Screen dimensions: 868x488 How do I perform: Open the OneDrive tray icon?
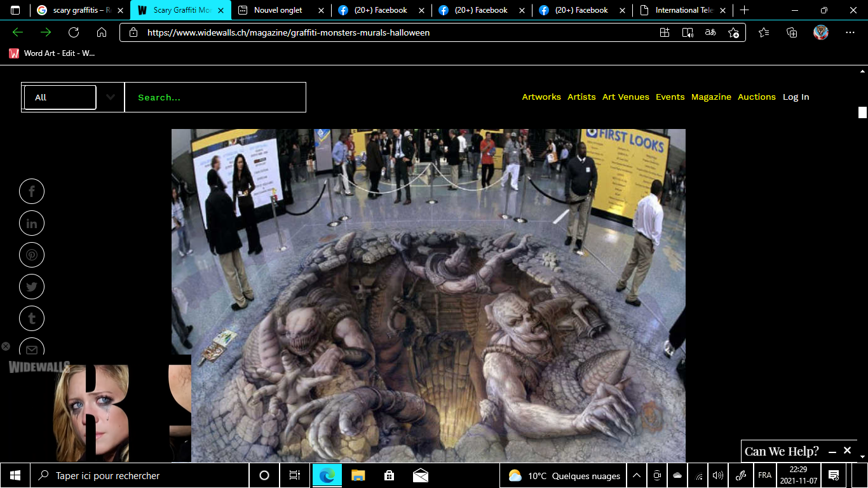(x=677, y=475)
